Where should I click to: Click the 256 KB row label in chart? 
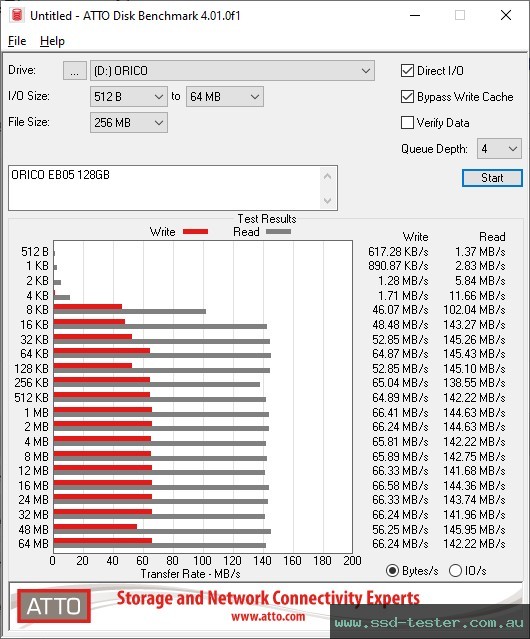(x=31, y=383)
